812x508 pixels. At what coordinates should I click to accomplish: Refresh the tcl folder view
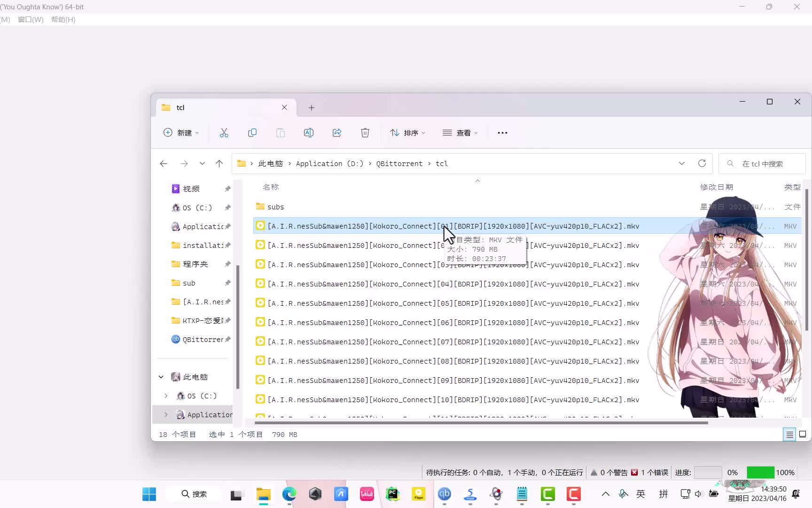click(x=702, y=164)
